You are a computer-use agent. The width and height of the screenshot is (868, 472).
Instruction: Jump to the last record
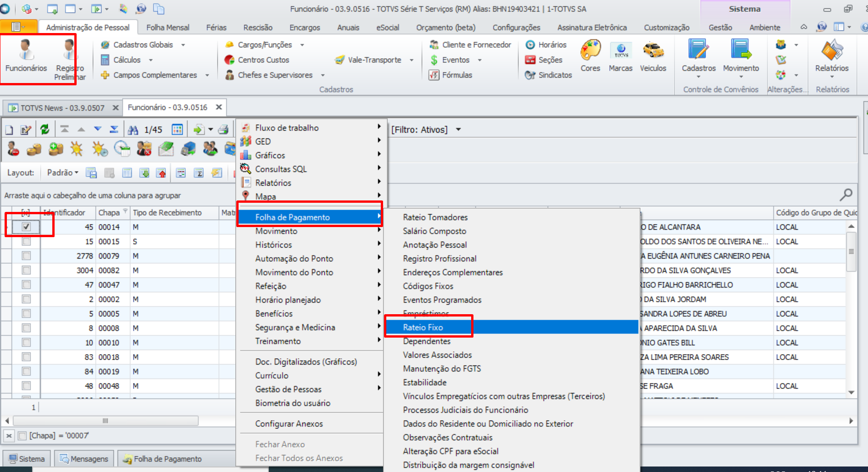pyautogui.click(x=114, y=129)
